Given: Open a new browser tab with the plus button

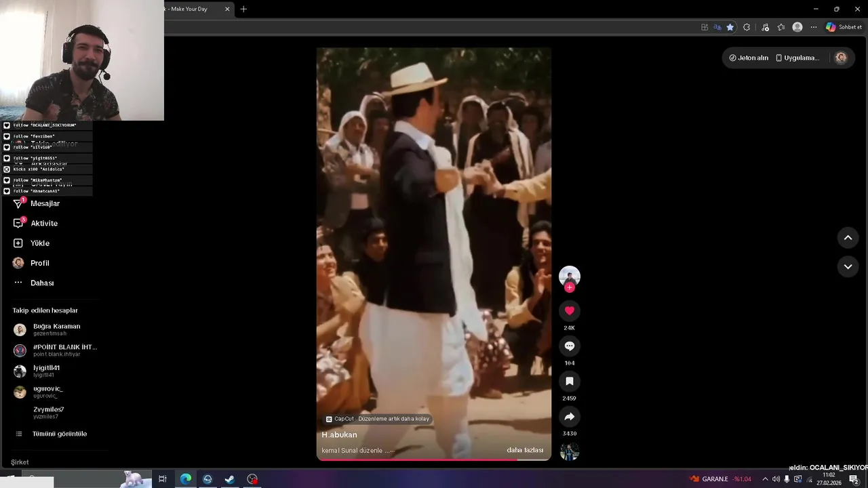Looking at the screenshot, I should (243, 9).
